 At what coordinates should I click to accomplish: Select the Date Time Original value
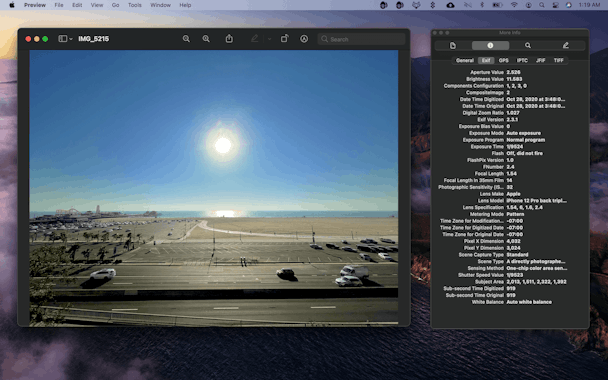[535, 106]
